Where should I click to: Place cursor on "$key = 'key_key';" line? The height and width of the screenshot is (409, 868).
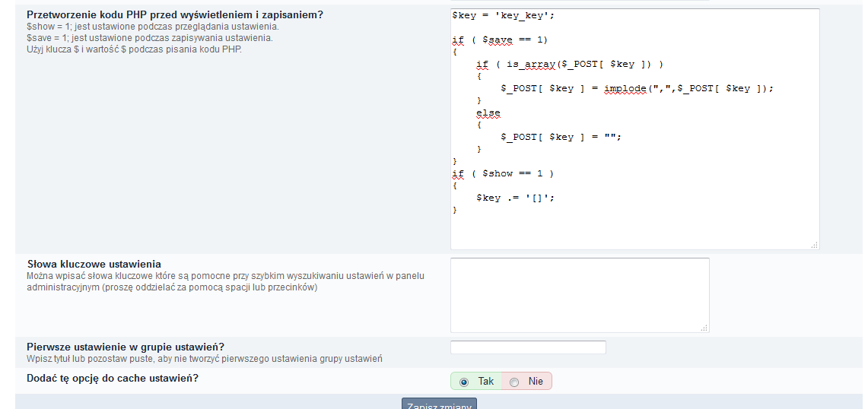click(498, 15)
